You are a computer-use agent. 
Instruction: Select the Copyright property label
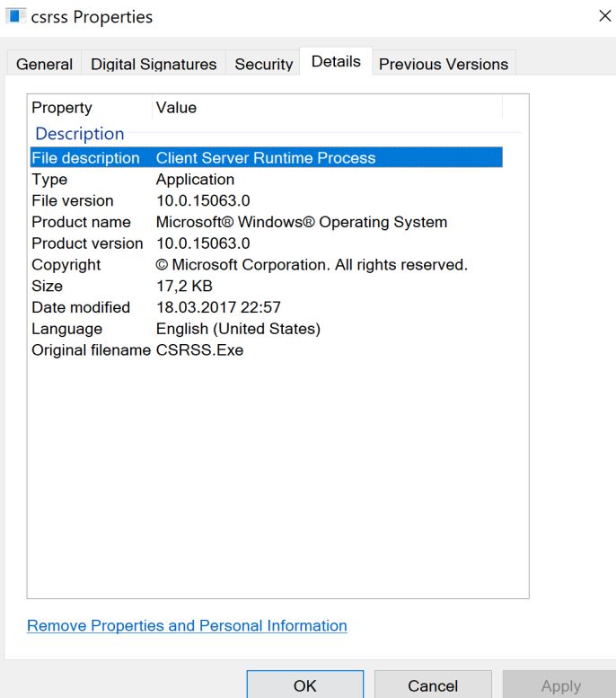click(x=66, y=265)
